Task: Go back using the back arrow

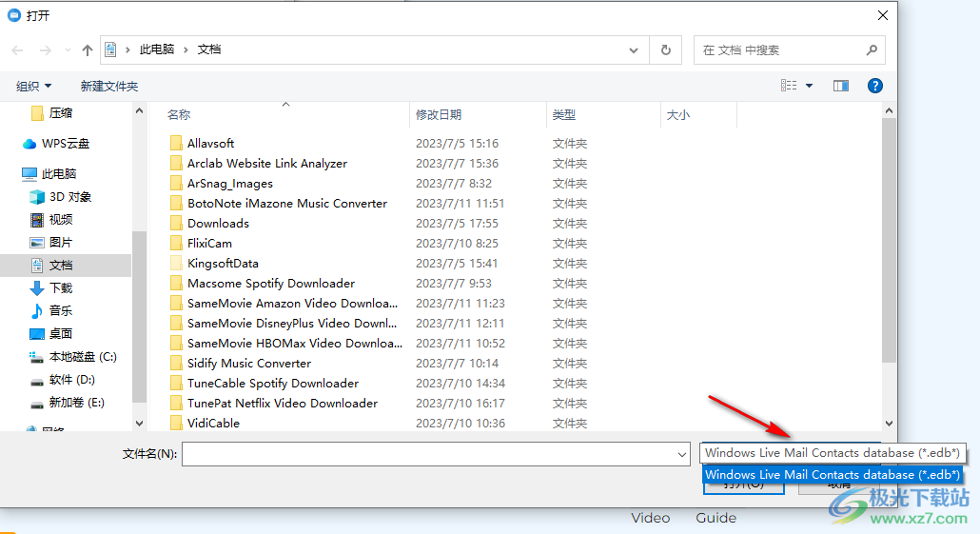Action: click(17, 50)
